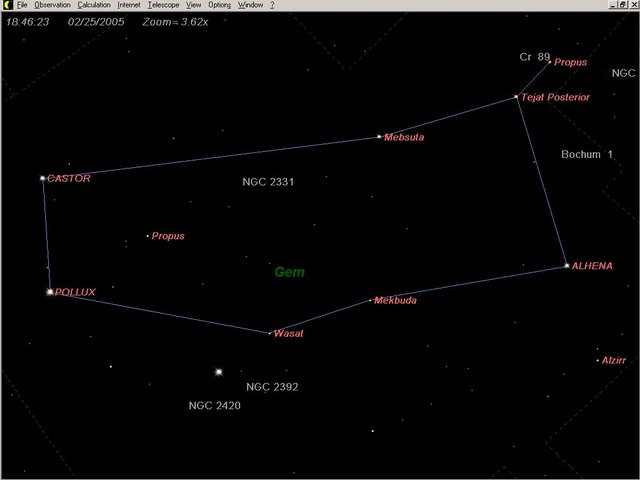Open the View menu

pos(194,5)
